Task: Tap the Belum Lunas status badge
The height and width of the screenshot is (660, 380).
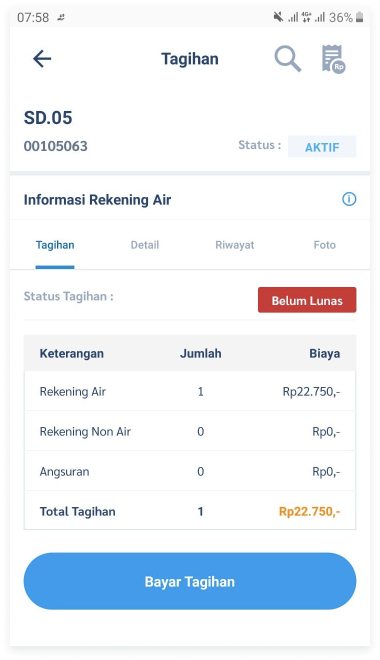Action: point(307,300)
